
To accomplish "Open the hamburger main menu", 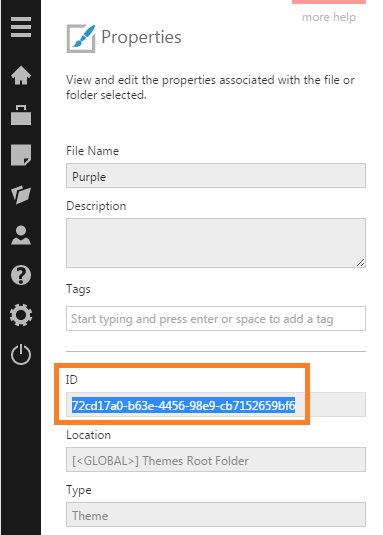I will pyautogui.click(x=21, y=27).
